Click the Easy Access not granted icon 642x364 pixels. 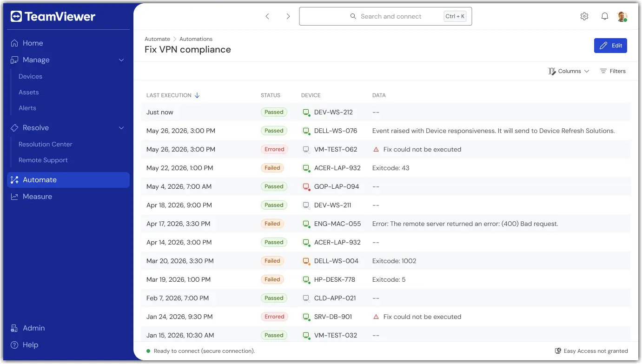558,351
